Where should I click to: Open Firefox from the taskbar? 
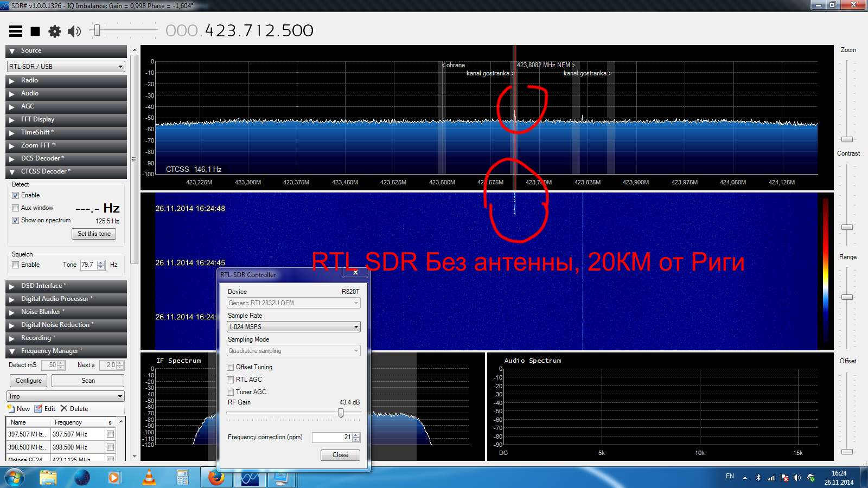click(x=216, y=478)
